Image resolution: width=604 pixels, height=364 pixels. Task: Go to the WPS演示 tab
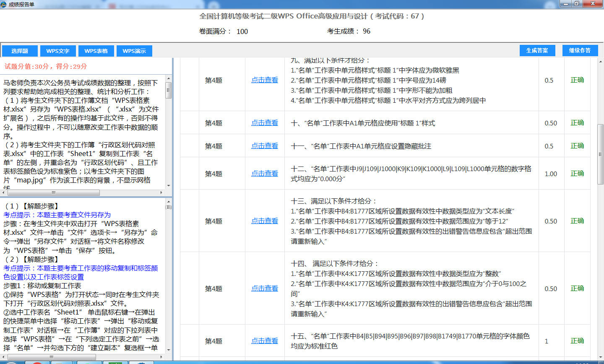(134, 51)
